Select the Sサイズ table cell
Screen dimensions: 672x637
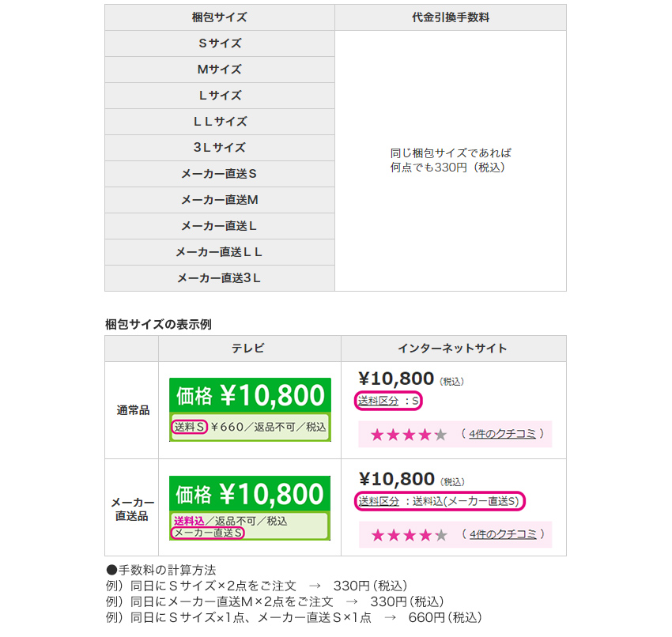[220, 43]
